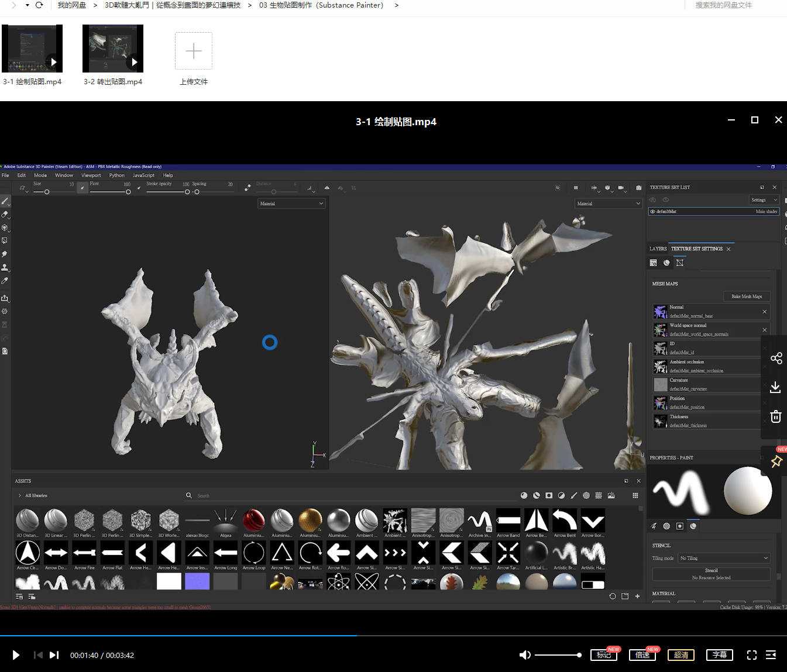Download the video with the download icon
The image size is (787, 672).
pos(776,387)
